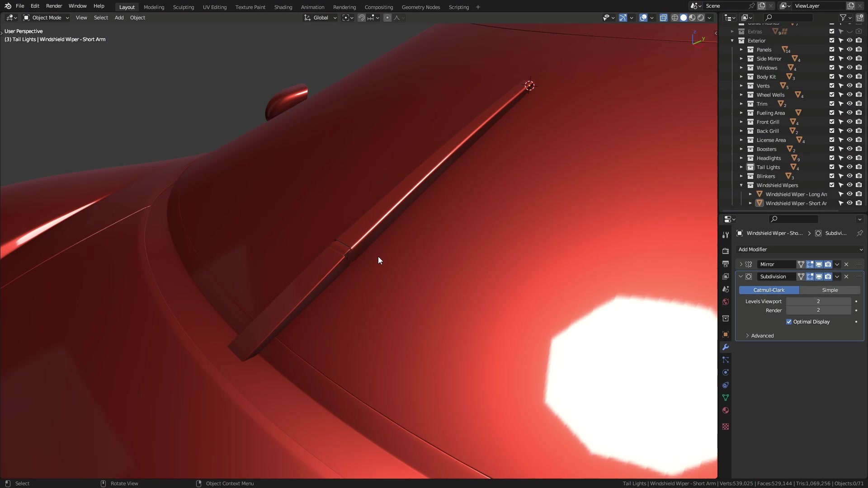The width and height of the screenshot is (868, 488).
Task: Collapse the Windshield Wipers collection
Action: [x=741, y=185]
